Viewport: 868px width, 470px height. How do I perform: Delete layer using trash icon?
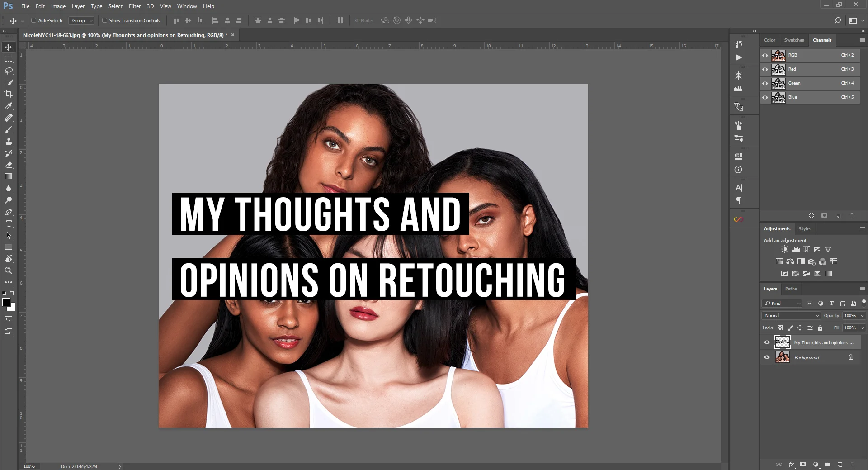coord(852,465)
